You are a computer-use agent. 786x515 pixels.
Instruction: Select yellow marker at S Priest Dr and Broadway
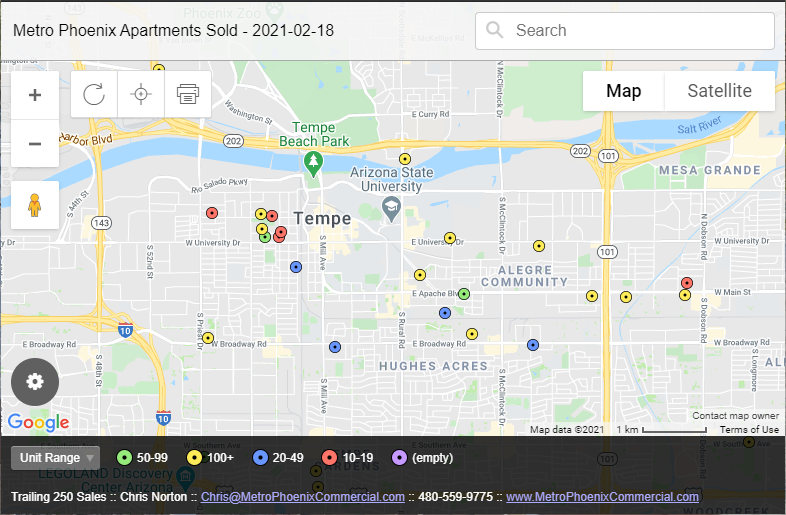coord(208,338)
